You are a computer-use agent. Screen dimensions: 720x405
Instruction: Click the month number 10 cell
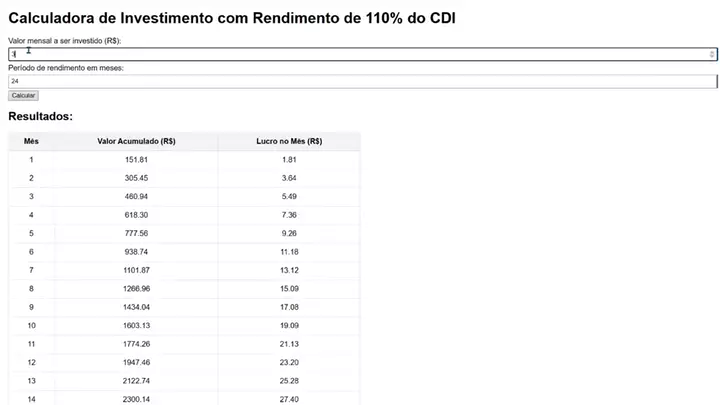coord(31,325)
